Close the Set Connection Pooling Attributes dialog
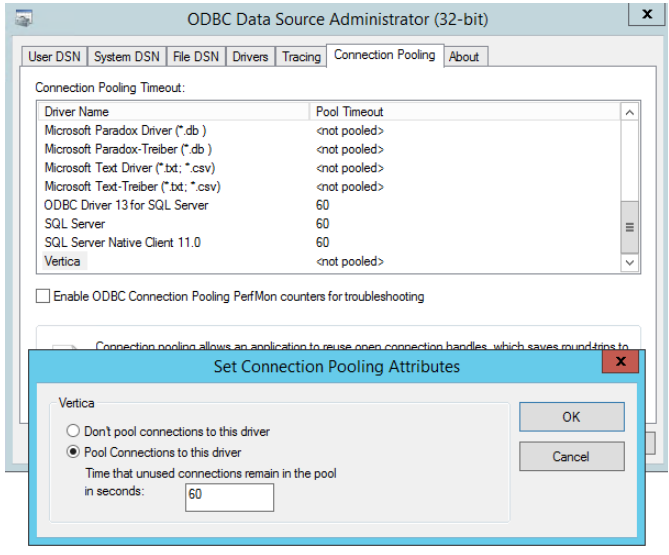The height and width of the screenshot is (555, 669). pyautogui.click(x=620, y=361)
